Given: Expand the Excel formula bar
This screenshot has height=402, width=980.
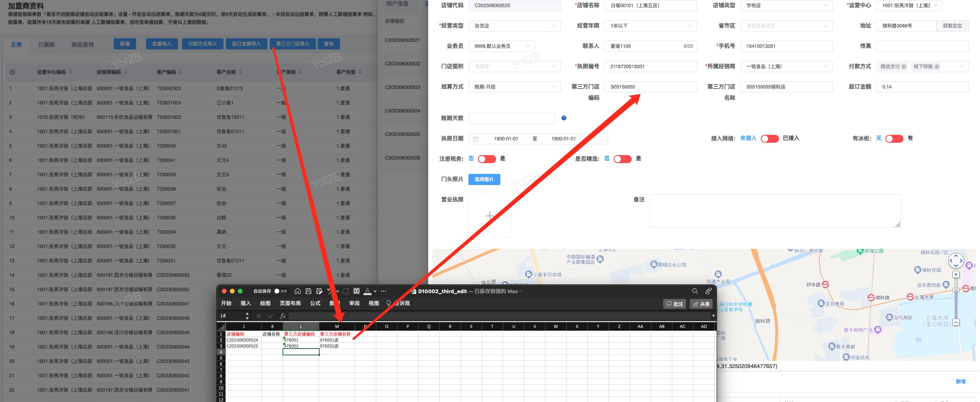Looking at the screenshot, I should pos(713,316).
